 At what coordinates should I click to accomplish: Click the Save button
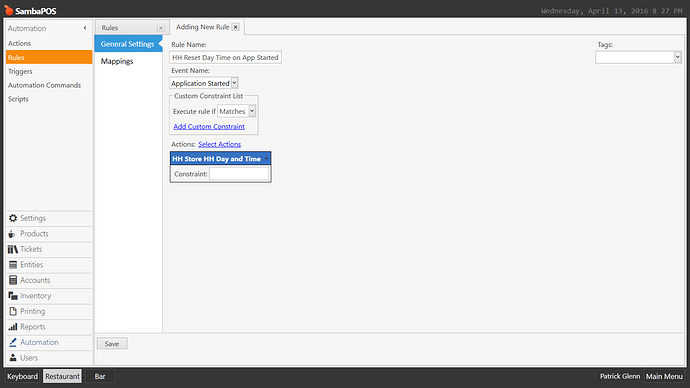coord(112,344)
